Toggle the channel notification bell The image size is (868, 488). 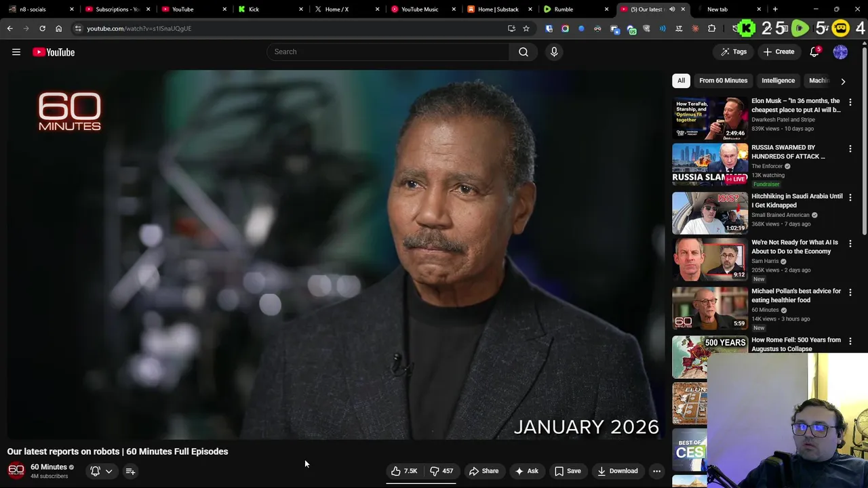pos(95,471)
